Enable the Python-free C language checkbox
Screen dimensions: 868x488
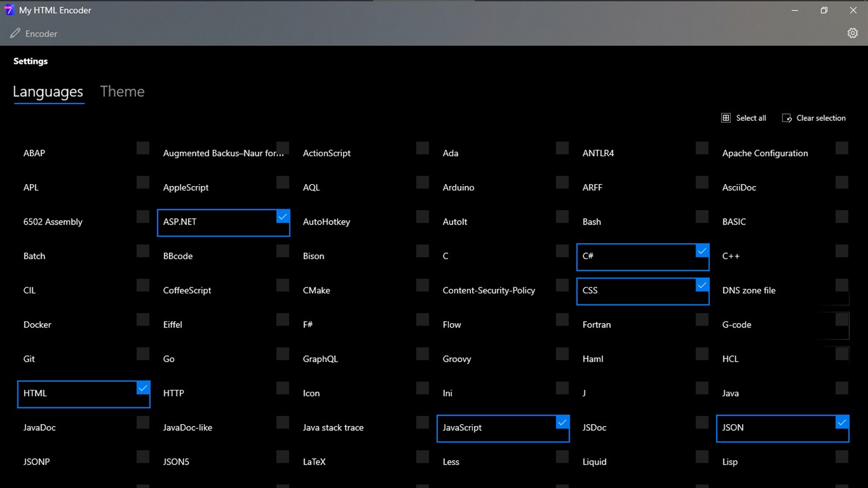click(x=562, y=251)
